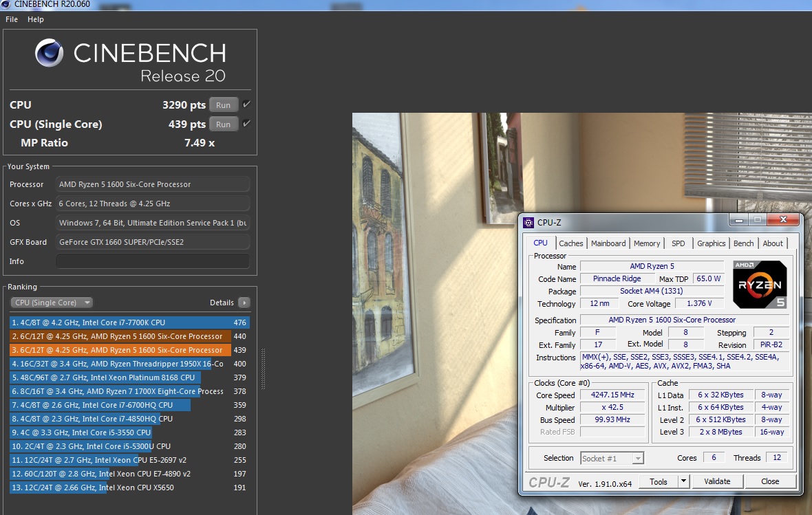Click the Cinebench logo sphere icon
The image size is (812, 515).
click(x=49, y=53)
